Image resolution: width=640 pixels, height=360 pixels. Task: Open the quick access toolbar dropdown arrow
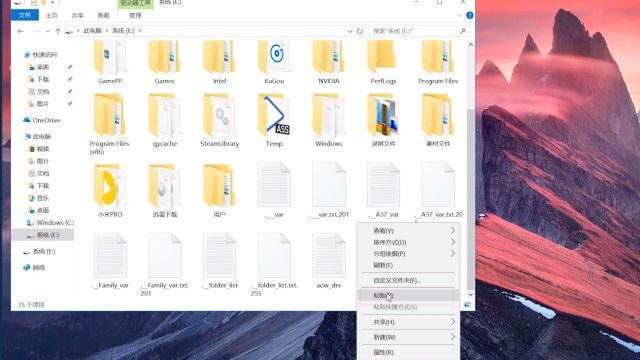tap(52, 2)
